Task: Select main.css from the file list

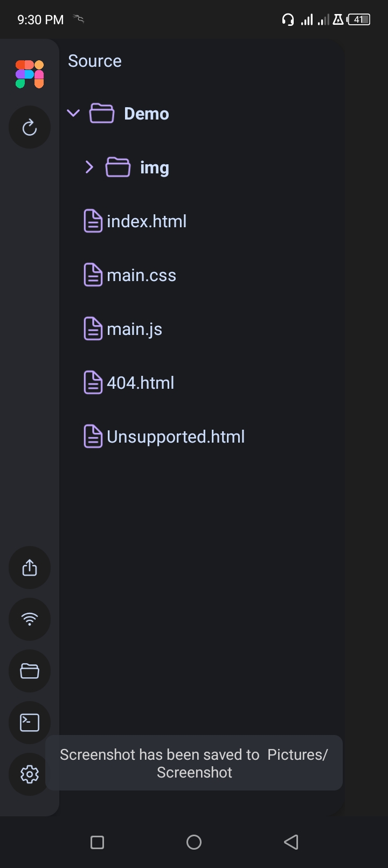Action: coord(142,275)
